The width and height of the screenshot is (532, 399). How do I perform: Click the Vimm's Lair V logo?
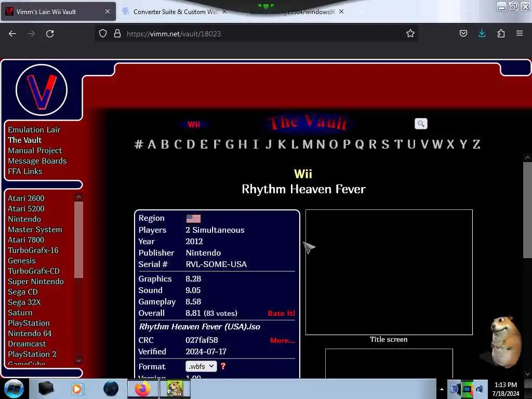tap(42, 90)
